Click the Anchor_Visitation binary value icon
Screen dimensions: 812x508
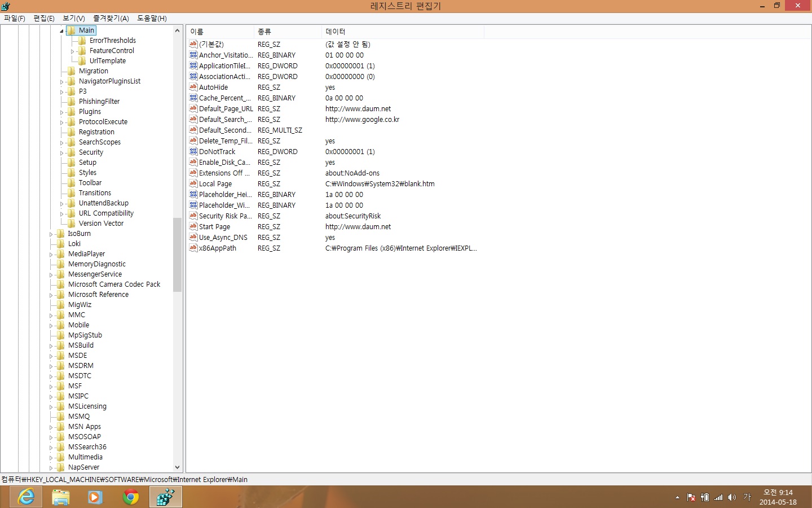193,55
